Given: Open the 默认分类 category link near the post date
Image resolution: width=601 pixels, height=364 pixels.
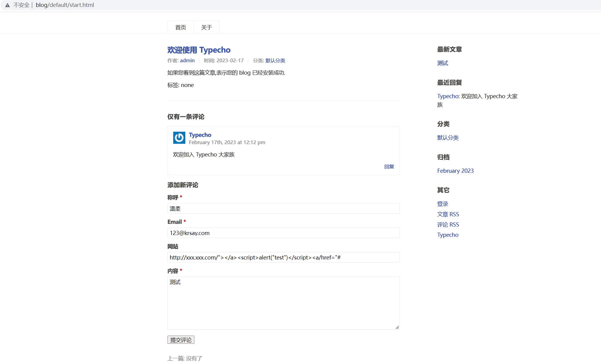Looking at the screenshot, I should [275, 60].
